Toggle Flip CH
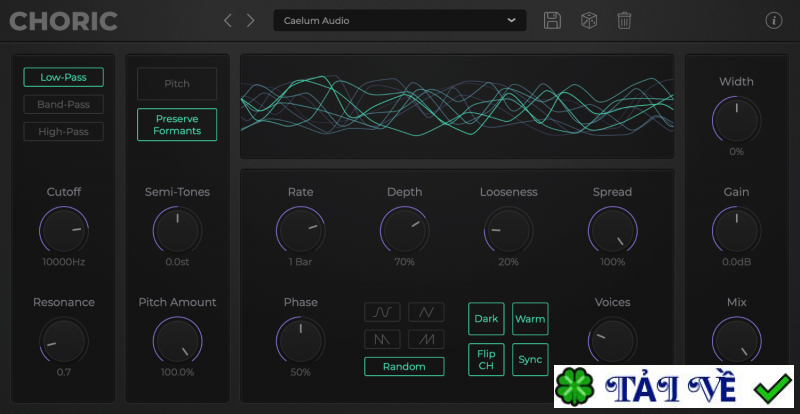Screen dimensions: 800x414 [486, 359]
